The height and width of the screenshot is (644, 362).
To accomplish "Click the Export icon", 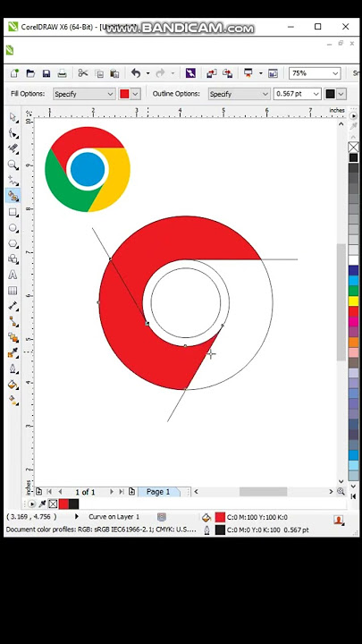I will point(227,73).
